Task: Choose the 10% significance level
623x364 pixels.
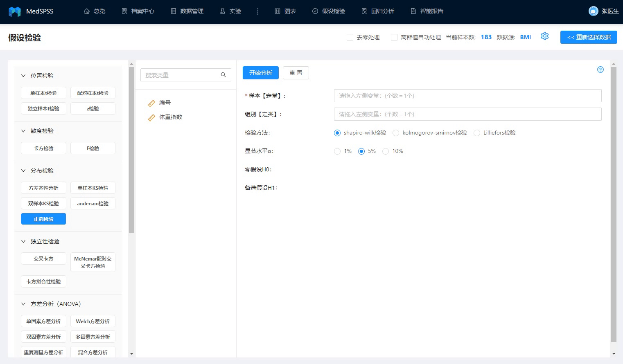Action: [x=386, y=151]
